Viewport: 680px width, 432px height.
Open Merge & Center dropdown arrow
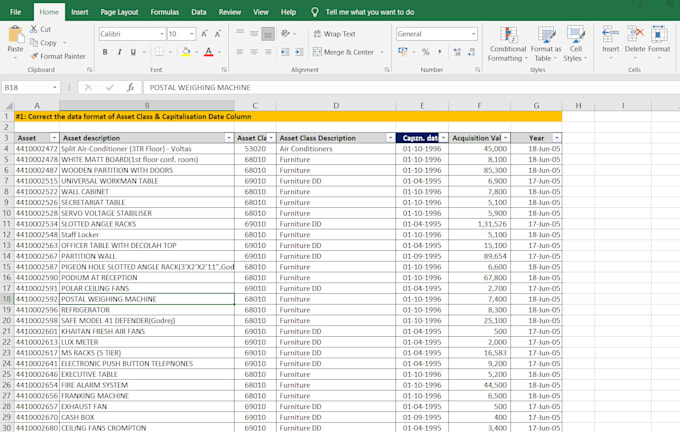coord(382,52)
